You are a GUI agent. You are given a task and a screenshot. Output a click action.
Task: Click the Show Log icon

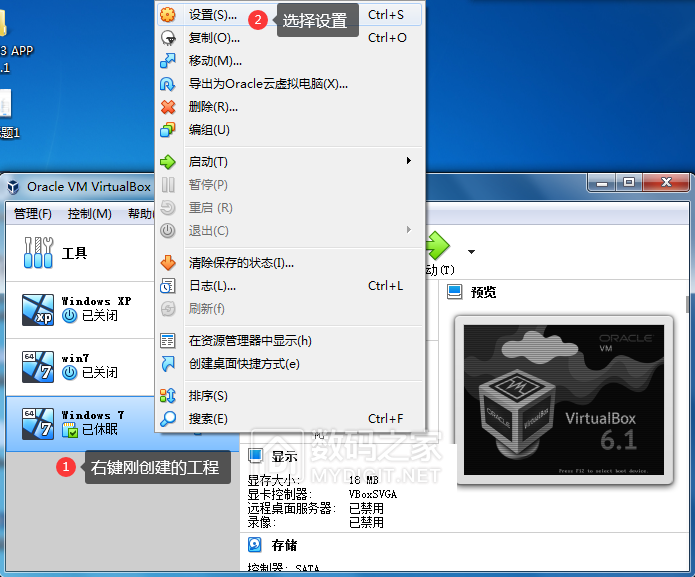click(168, 286)
